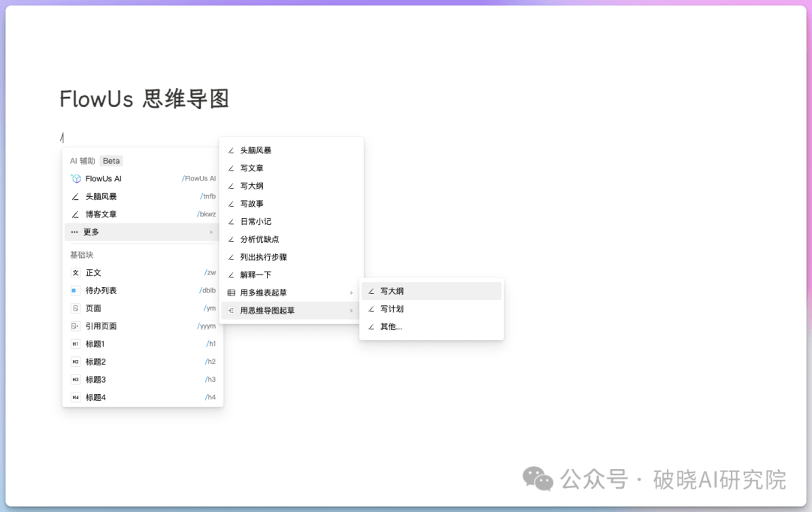Viewport: 812px width, 512px height.
Task: Expand the 用多维表起草 submenu arrow
Action: click(x=352, y=293)
